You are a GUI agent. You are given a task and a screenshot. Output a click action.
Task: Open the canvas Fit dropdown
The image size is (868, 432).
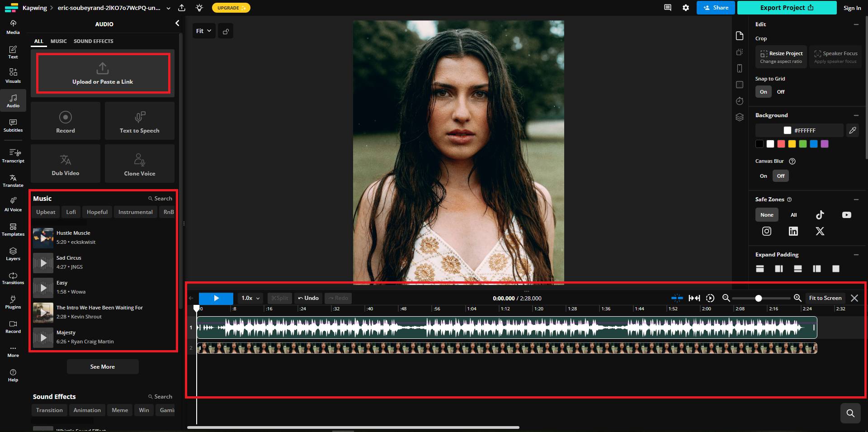[204, 31]
